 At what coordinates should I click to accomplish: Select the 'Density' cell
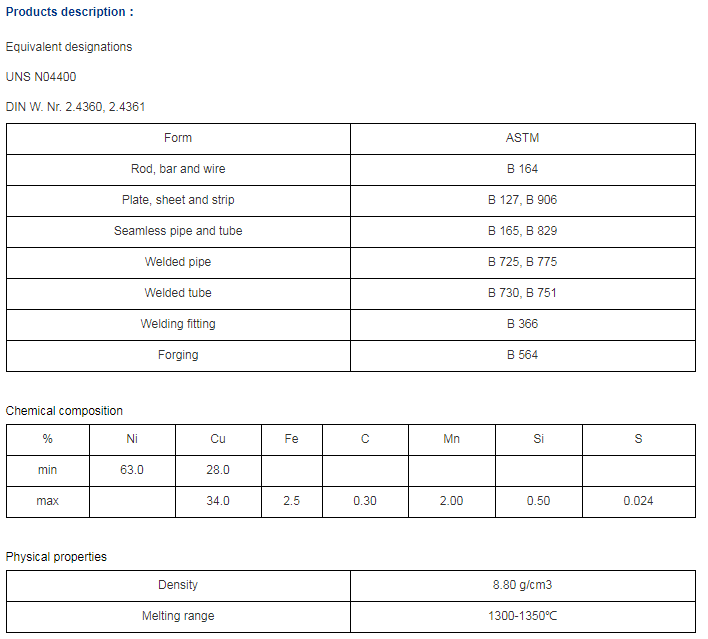pyautogui.click(x=178, y=585)
